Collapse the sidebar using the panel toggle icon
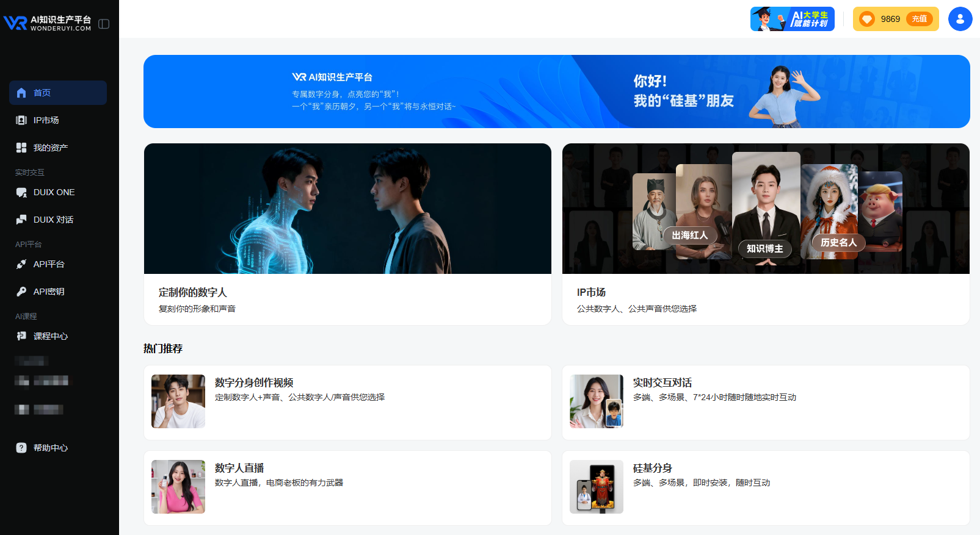 click(x=104, y=24)
